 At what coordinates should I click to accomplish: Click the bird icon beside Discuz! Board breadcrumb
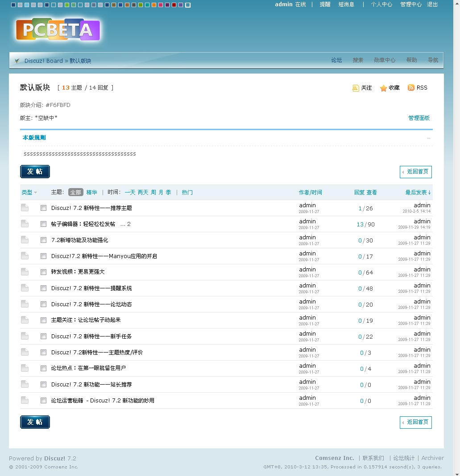17,61
